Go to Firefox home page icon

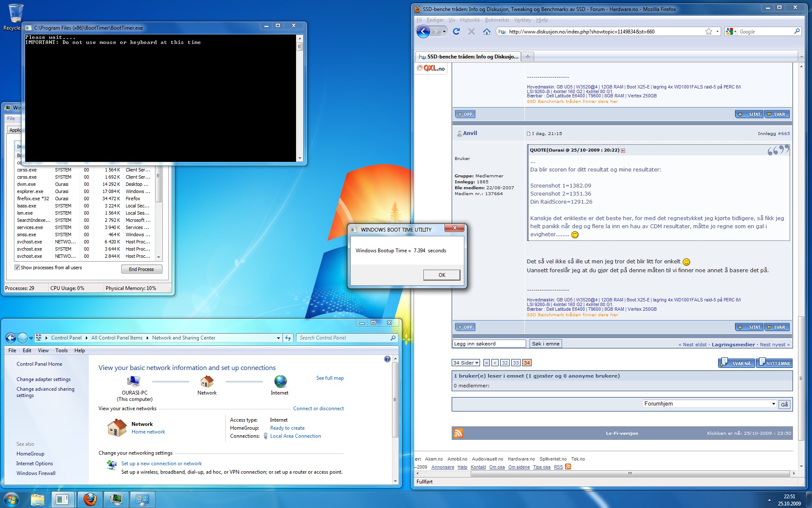[x=487, y=31]
